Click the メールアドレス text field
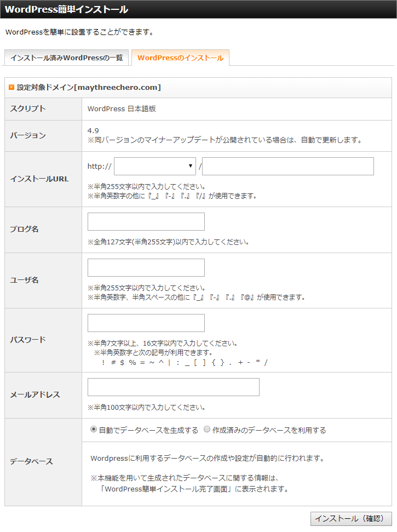The image size is (397, 532). click(174, 387)
